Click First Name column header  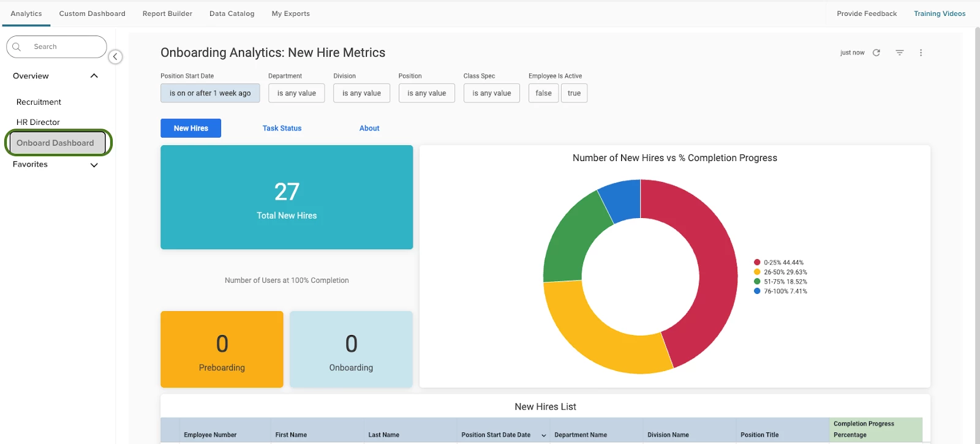tap(291, 435)
